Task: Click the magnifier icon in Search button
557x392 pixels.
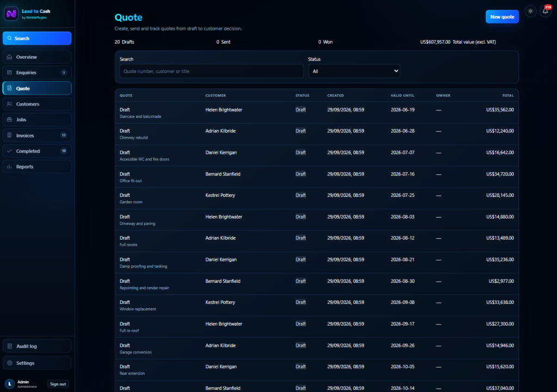Action: point(10,39)
